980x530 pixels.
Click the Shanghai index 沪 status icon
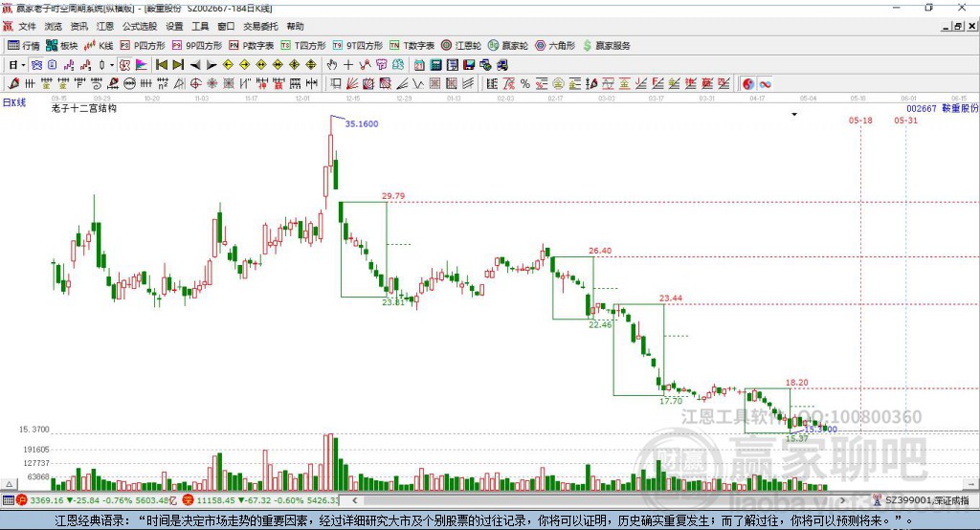tap(22, 500)
